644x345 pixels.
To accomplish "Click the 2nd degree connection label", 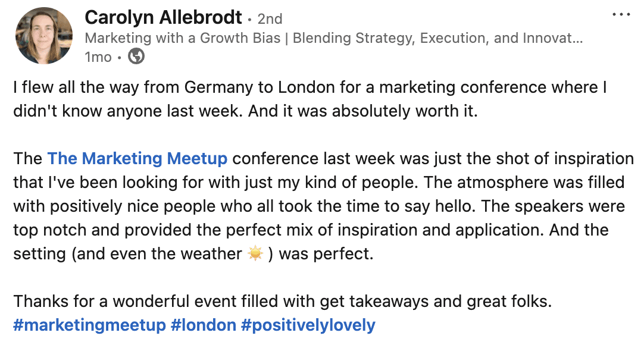I will click(x=270, y=19).
